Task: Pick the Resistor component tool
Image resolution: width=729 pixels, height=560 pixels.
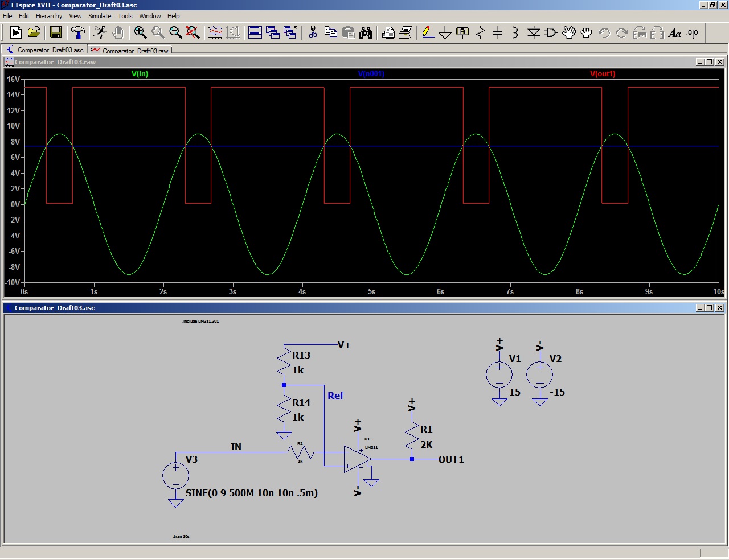Action: point(480,32)
